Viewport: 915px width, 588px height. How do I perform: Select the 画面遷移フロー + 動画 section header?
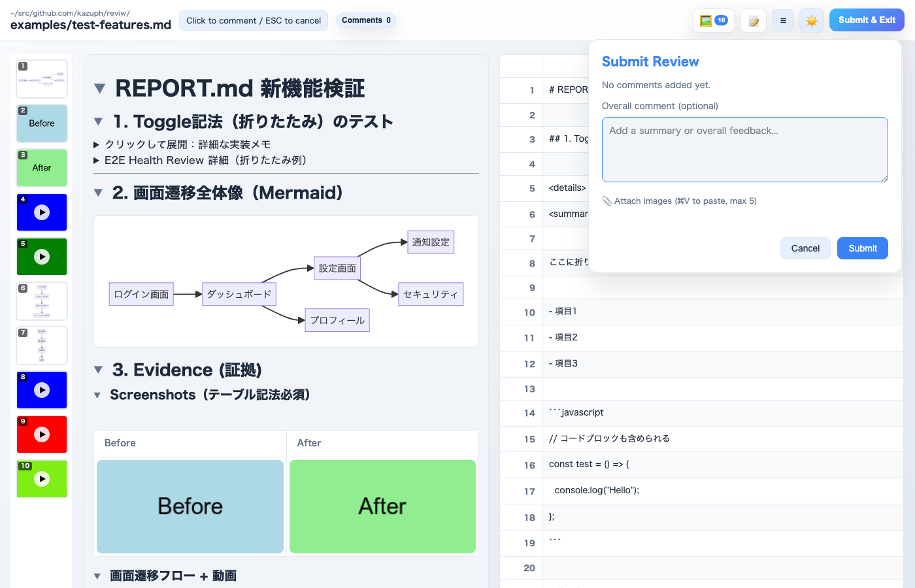coord(97,576)
